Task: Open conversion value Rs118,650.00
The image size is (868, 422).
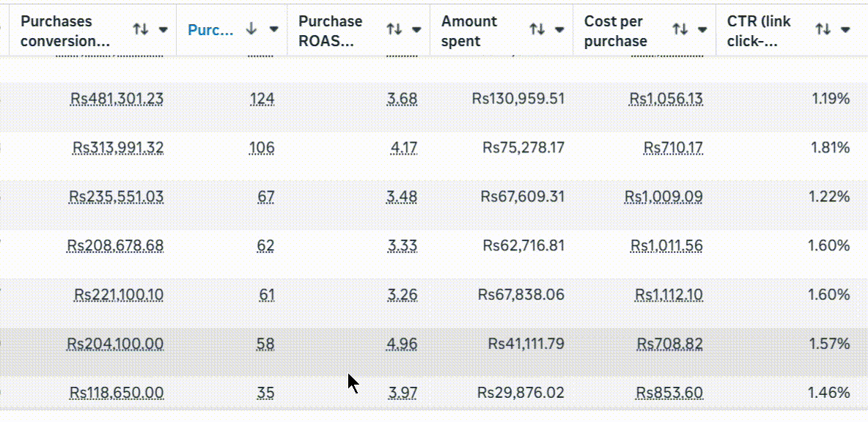Action: pos(117,393)
